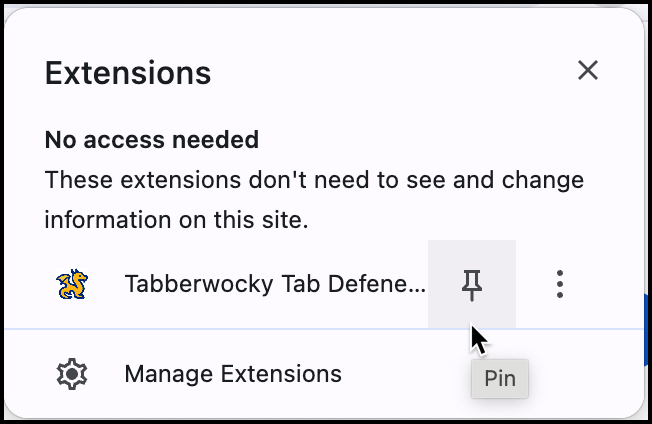Dismiss the popup using the top-right cross
Viewport: 652px width, 424px height.
tap(588, 70)
